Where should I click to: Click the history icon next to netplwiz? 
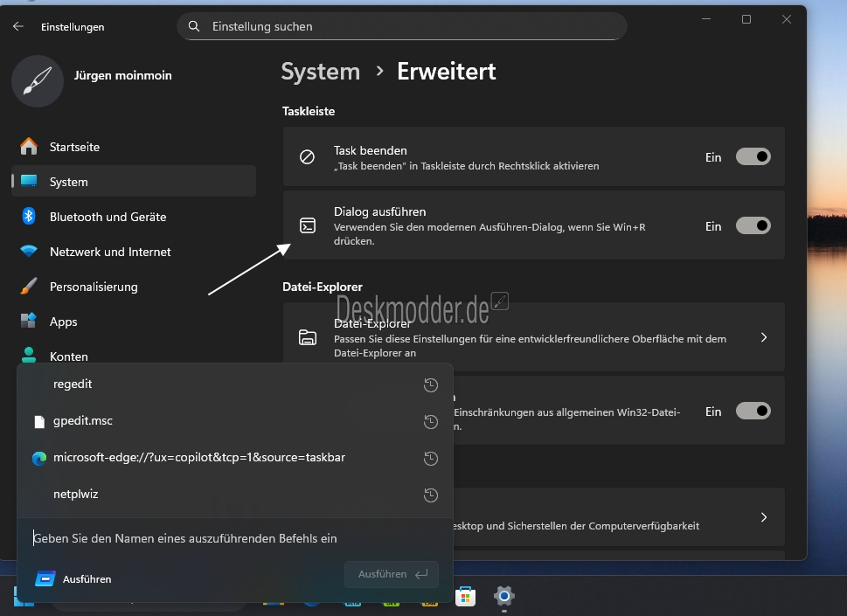coord(430,495)
